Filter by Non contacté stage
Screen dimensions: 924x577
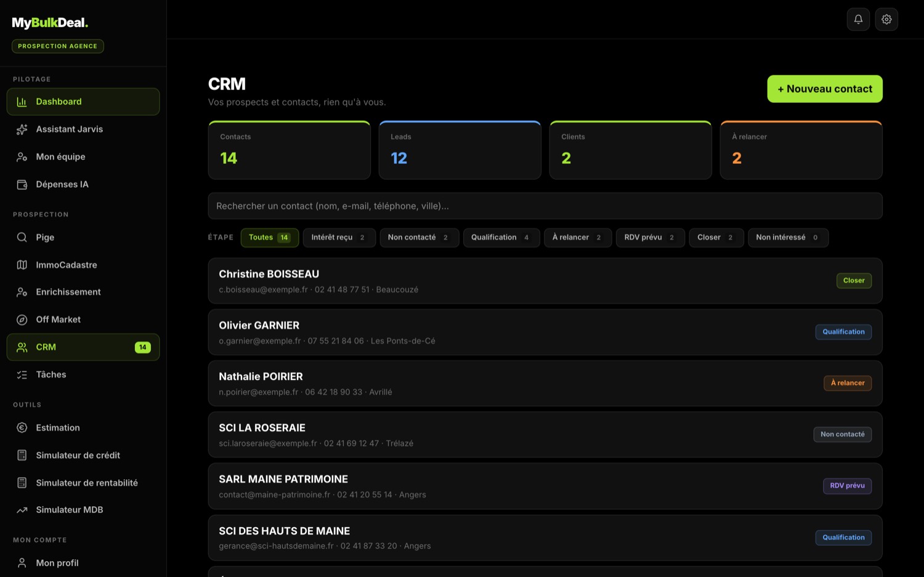(x=419, y=238)
